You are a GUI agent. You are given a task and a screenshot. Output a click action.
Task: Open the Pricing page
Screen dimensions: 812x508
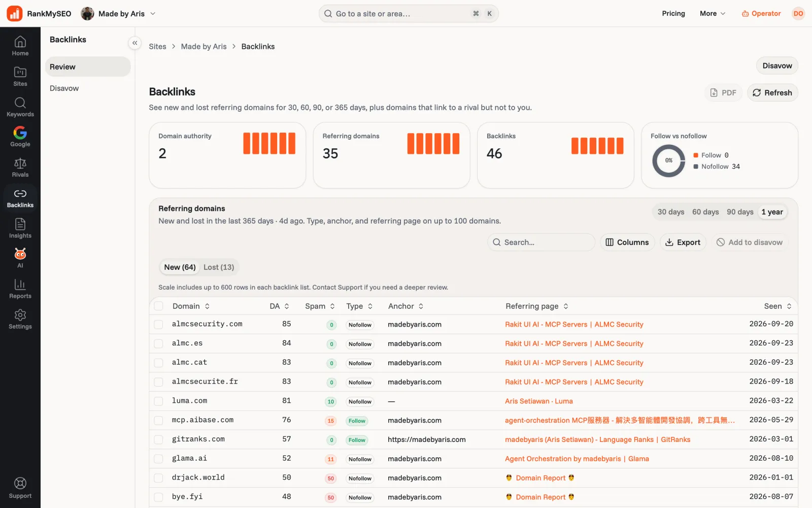(673, 14)
